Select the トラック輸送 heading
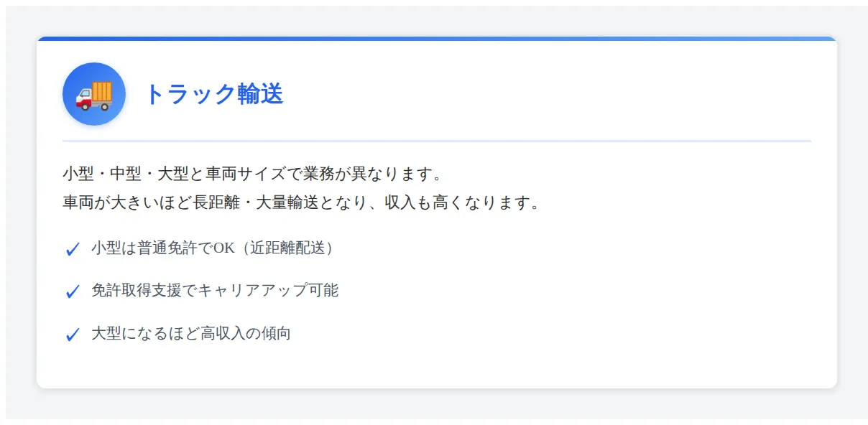The image size is (868, 425). [214, 94]
